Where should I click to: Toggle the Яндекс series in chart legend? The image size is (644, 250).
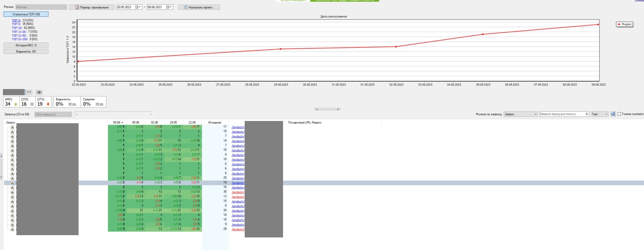(624, 24)
